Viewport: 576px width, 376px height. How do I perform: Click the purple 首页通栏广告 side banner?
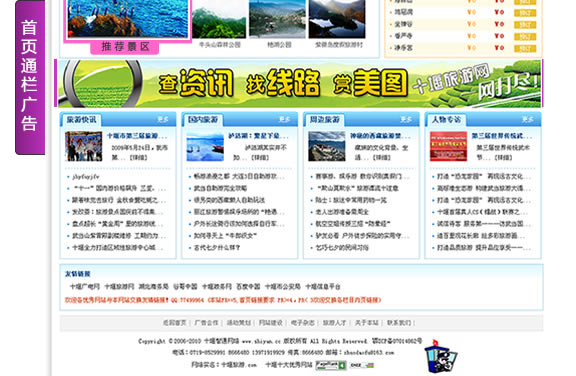(x=30, y=77)
